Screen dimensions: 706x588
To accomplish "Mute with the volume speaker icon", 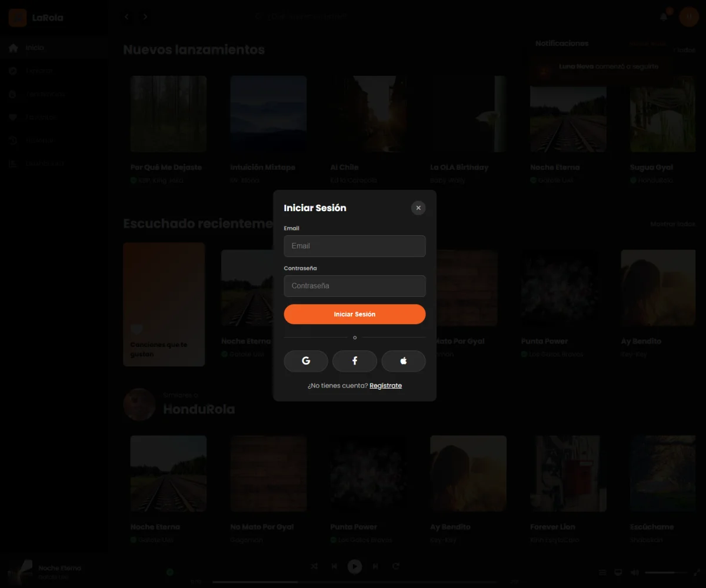I will [635, 572].
